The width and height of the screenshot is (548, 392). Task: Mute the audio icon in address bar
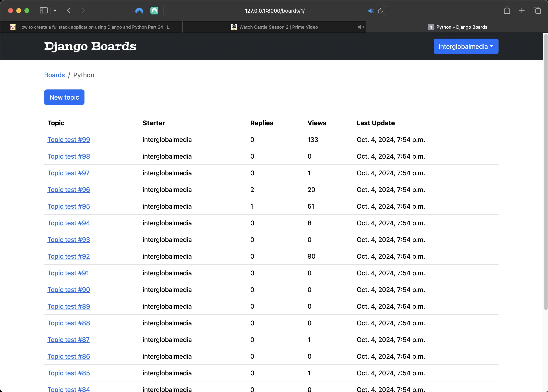(371, 11)
